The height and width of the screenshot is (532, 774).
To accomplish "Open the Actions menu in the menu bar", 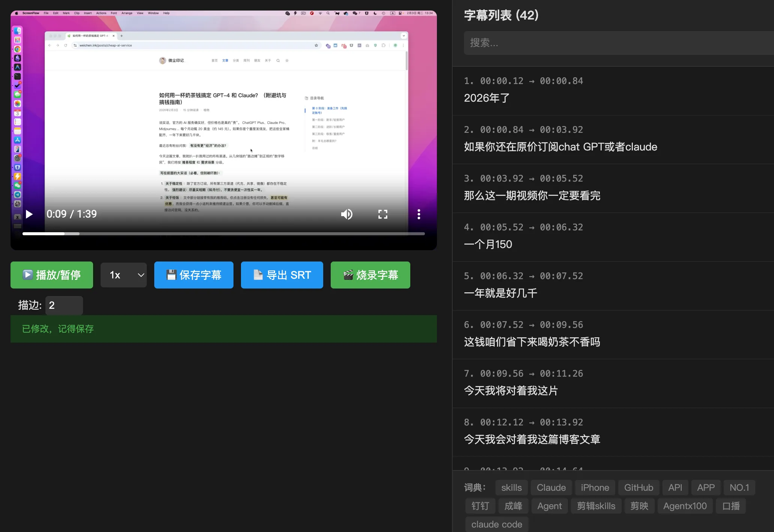I will [101, 13].
